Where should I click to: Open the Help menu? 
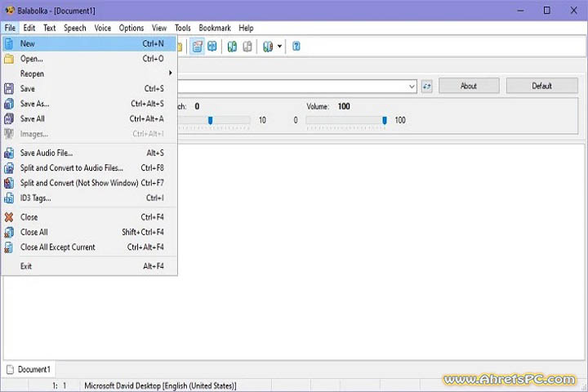pyautogui.click(x=247, y=28)
